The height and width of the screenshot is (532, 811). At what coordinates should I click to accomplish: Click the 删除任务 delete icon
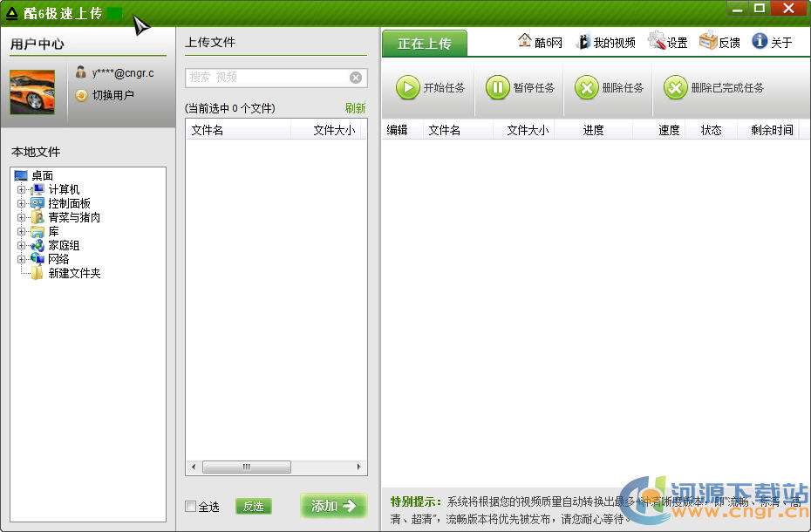(587, 87)
